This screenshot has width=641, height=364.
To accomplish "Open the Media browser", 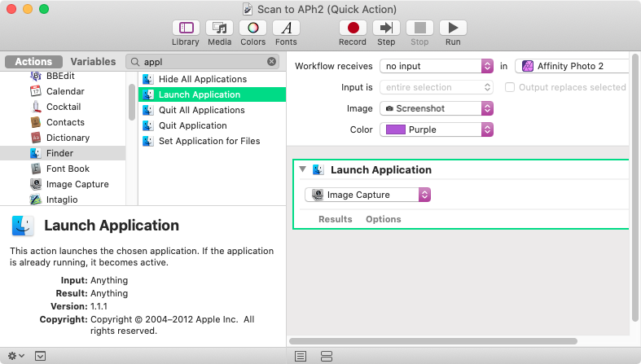I will (220, 33).
